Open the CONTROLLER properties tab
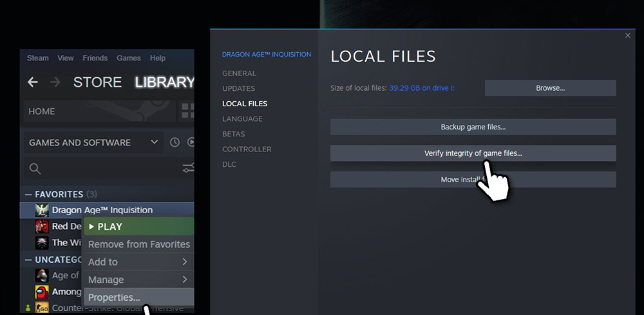Screen dimensions: 644x315 point(247,149)
